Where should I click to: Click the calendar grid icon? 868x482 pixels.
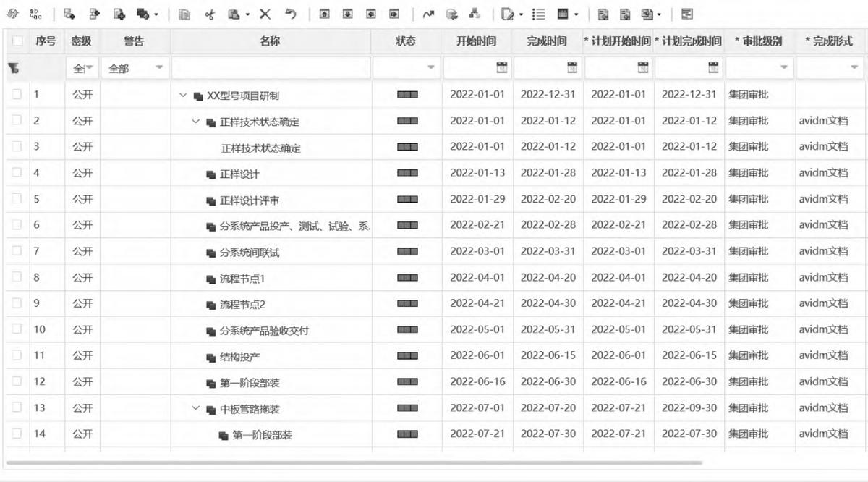click(563, 14)
